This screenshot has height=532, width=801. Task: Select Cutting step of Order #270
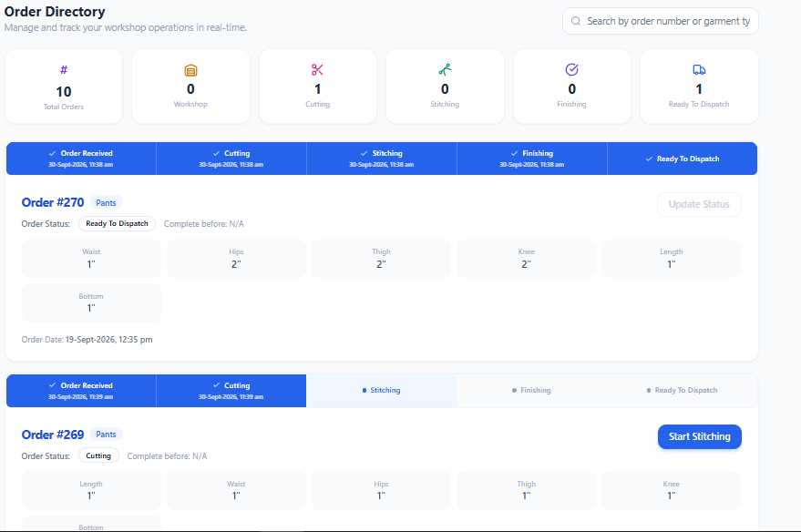pyautogui.click(x=231, y=159)
